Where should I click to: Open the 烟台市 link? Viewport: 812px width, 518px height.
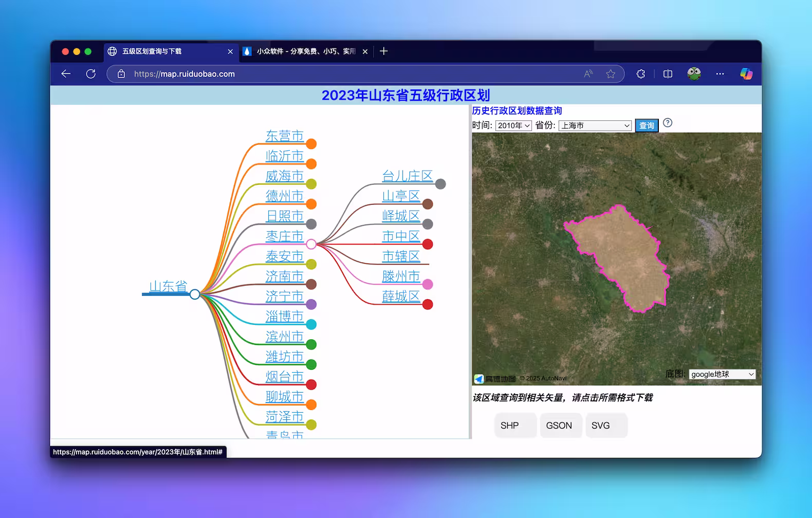[x=285, y=376]
